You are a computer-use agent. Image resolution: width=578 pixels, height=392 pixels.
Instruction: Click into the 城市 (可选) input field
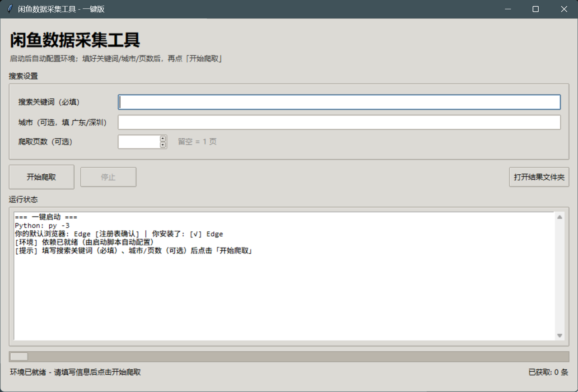pyautogui.click(x=339, y=122)
